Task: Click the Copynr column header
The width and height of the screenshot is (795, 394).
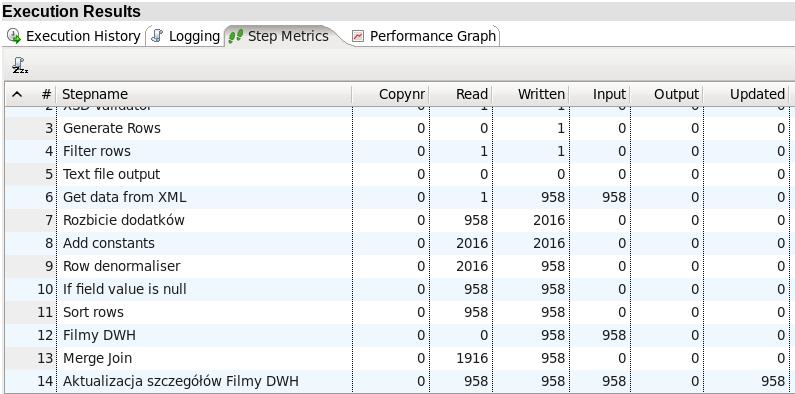Action: 390,94
